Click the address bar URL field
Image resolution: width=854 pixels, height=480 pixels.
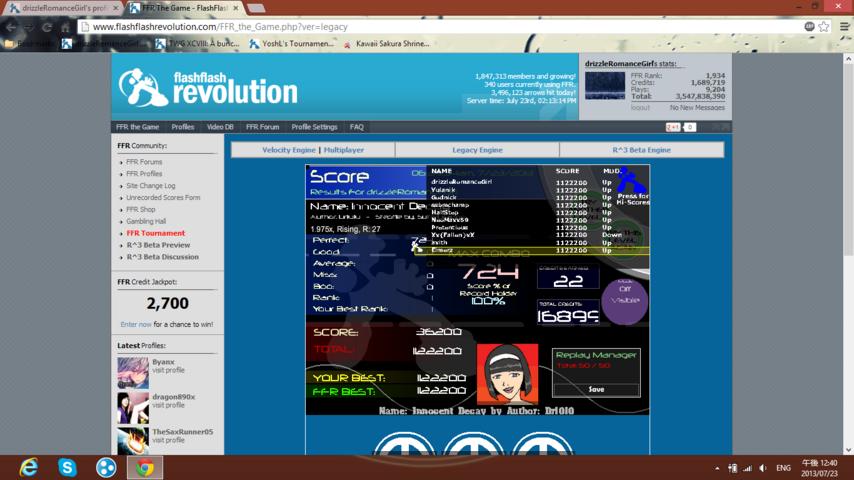[441, 27]
